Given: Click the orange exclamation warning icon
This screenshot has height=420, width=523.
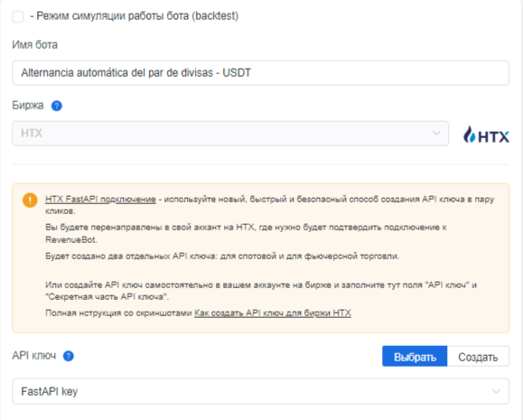Looking at the screenshot, I should 30,201.
